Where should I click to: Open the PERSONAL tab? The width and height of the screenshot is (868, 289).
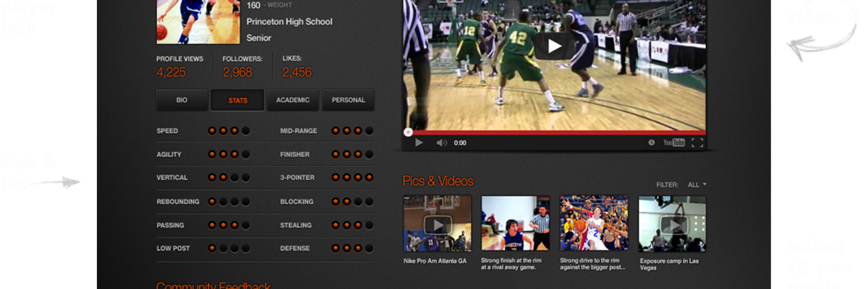pos(349,100)
